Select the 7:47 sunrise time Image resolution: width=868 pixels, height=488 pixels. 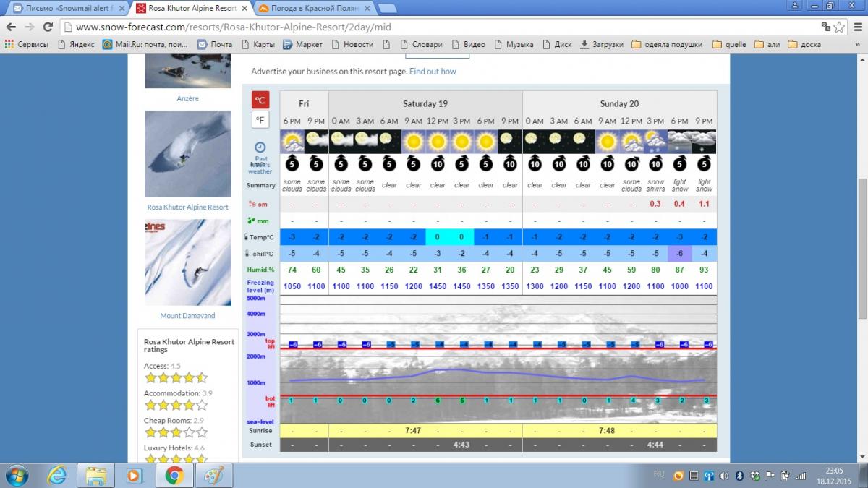413,430
